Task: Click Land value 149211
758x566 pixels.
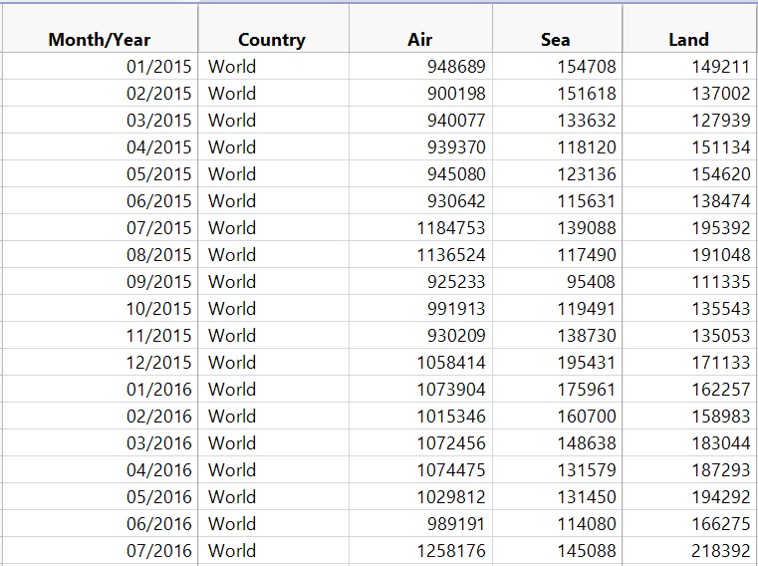Action: (720, 67)
